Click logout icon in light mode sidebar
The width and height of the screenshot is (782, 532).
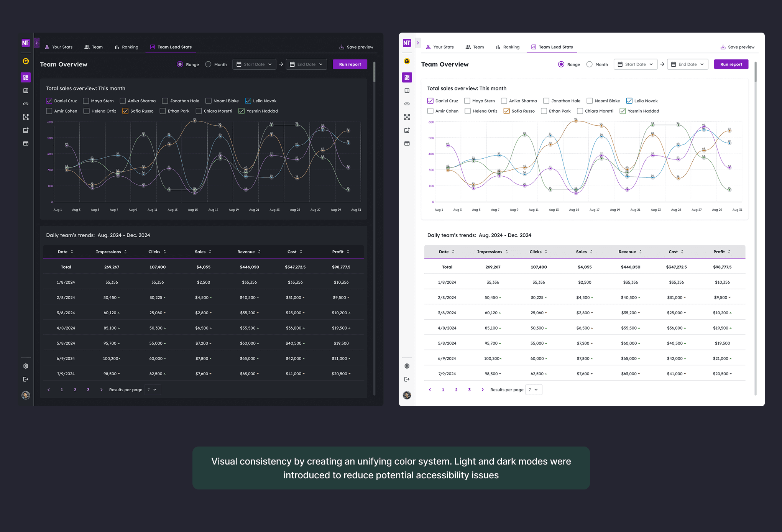407,379
